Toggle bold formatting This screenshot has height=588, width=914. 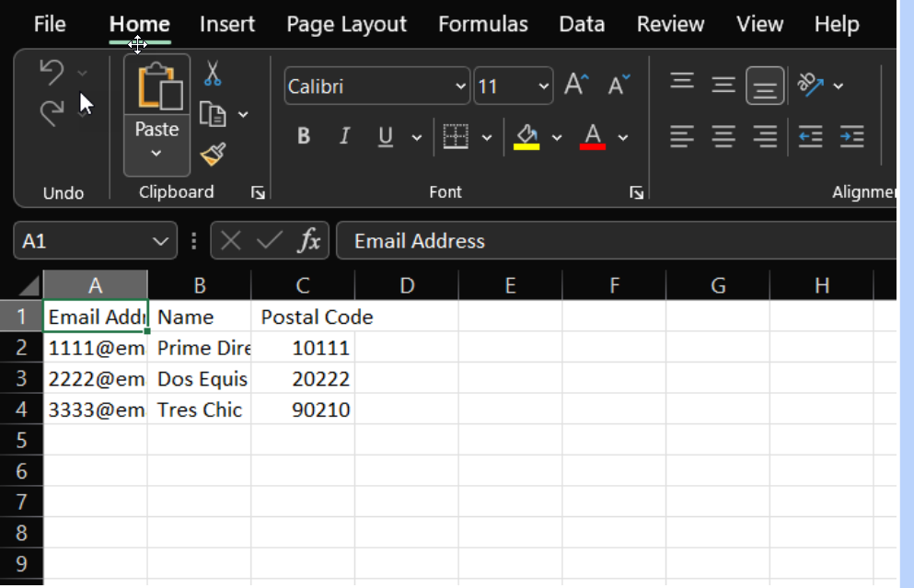303,135
